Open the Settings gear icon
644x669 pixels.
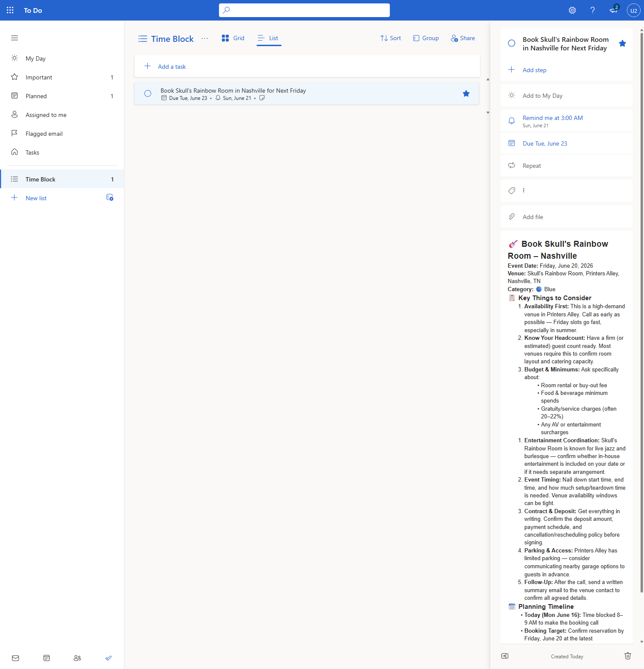tap(572, 10)
